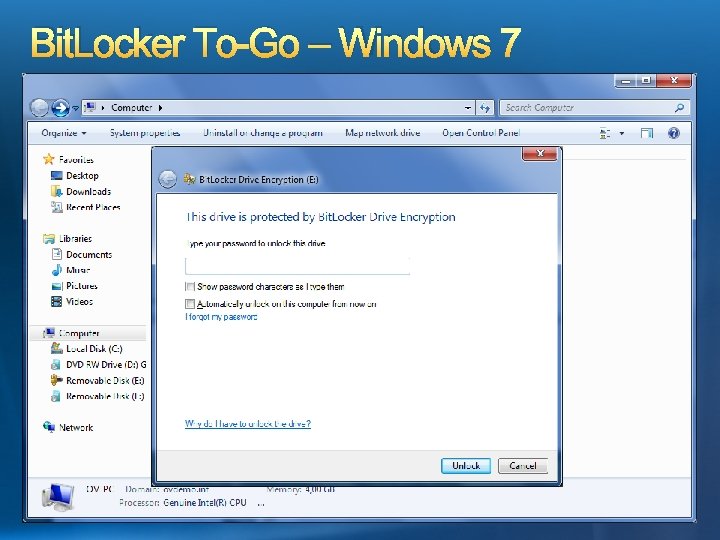Click the Memory value in details pane
This screenshot has height=540, width=720.
(320, 489)
